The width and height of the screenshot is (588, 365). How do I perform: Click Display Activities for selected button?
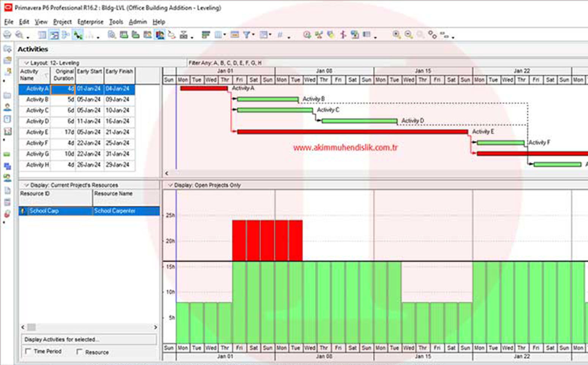point(89,340)
